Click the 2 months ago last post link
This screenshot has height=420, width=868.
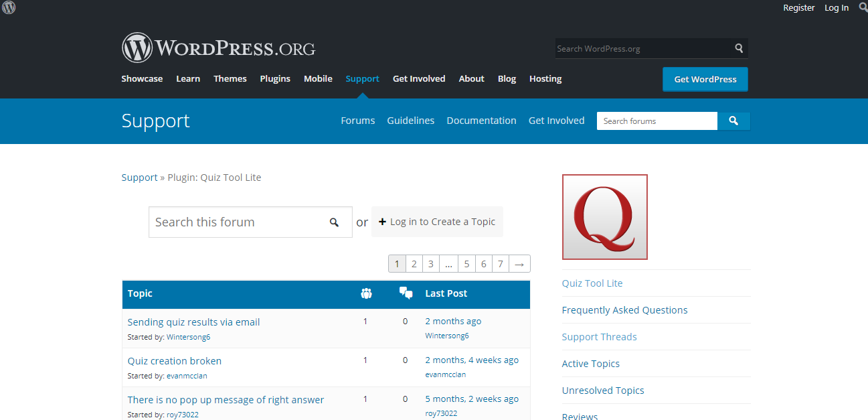click(x=453, y=321)
